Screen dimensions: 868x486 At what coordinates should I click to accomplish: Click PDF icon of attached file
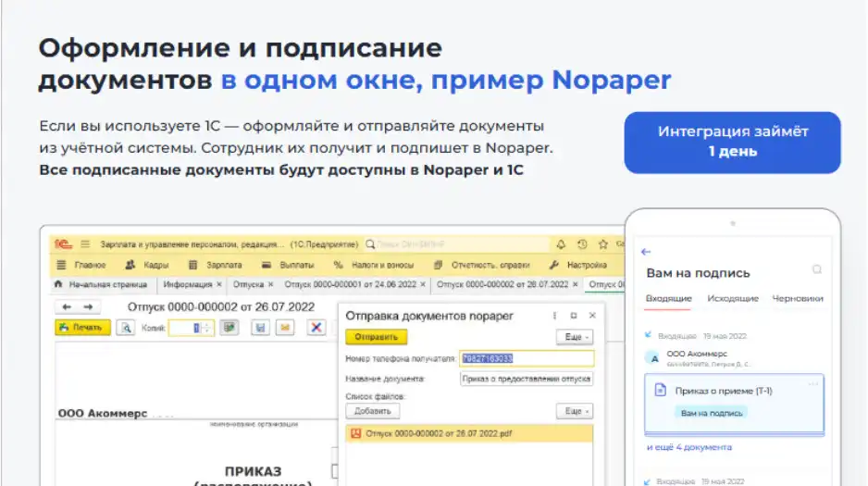click(x=355, y=434)
